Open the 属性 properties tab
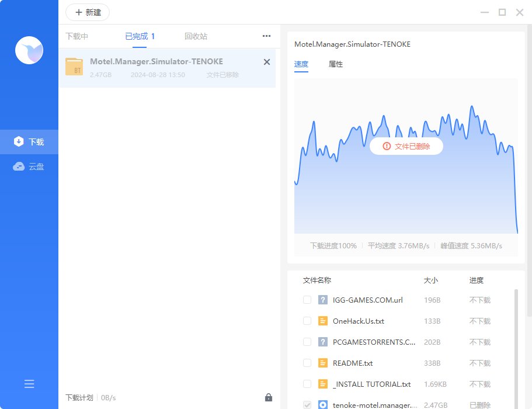This screenshot has width=532, height=409. click(336, 64)
